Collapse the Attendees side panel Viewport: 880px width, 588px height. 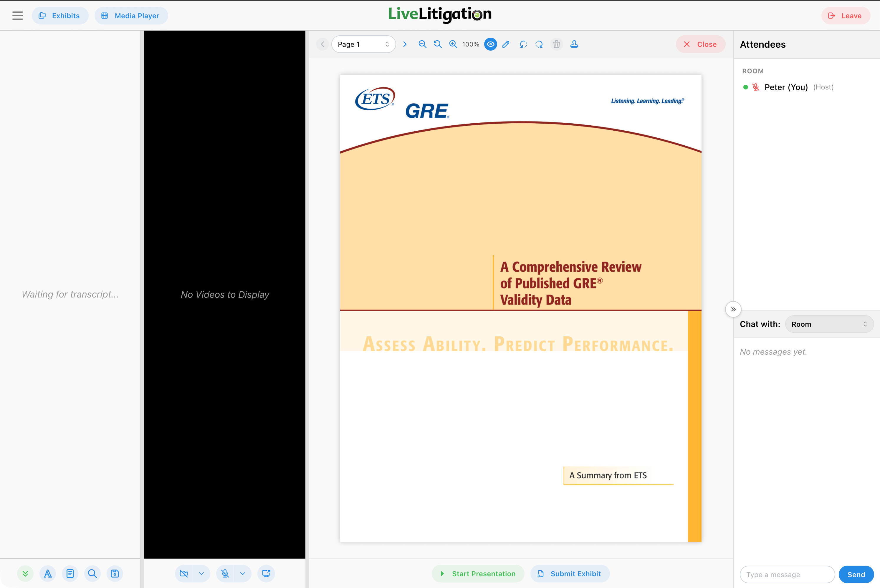point(733,309)
